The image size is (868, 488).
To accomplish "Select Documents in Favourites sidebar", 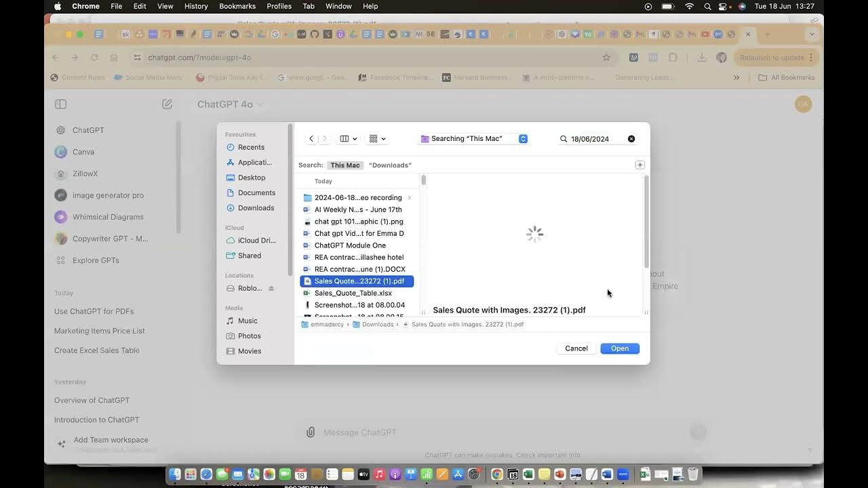I will tap(256, 193).
